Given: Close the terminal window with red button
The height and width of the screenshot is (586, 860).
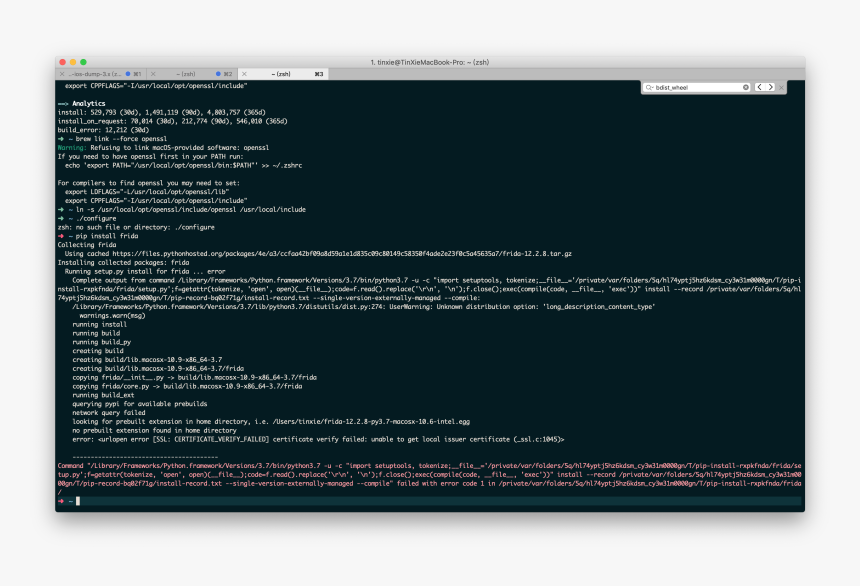Looking at the screenshot, I should tap(63, 62).
